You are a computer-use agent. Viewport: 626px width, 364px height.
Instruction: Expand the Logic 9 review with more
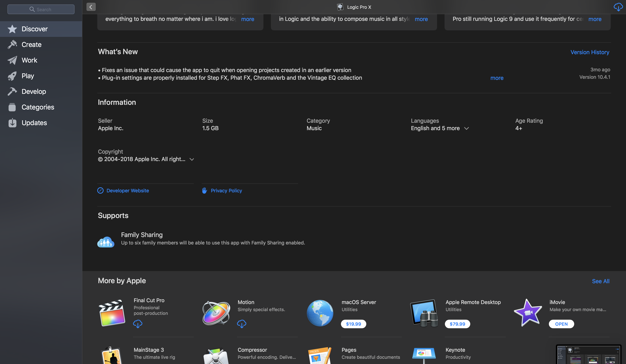pyautogui.click(x=595, y=19)
